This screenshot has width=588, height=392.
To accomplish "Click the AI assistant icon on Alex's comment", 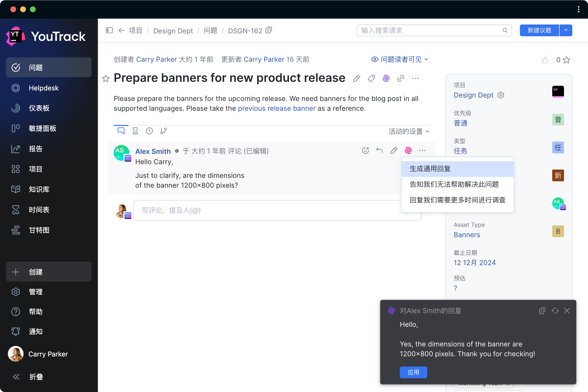I will coord(408,150).
